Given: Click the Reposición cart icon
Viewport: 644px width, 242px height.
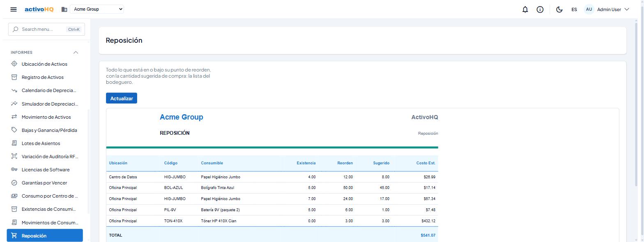Looking at the screenshot, I should tap(14, 235).
